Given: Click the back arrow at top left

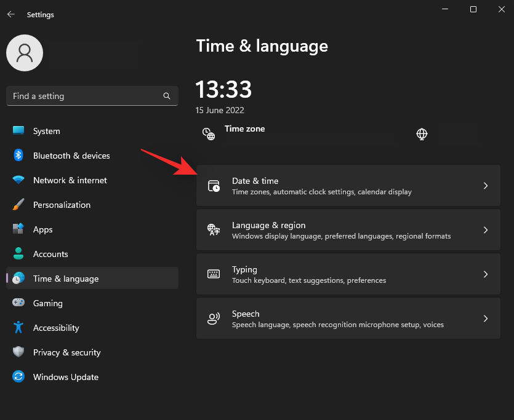Looking at the screenshot, I should (x=12, y=14).
